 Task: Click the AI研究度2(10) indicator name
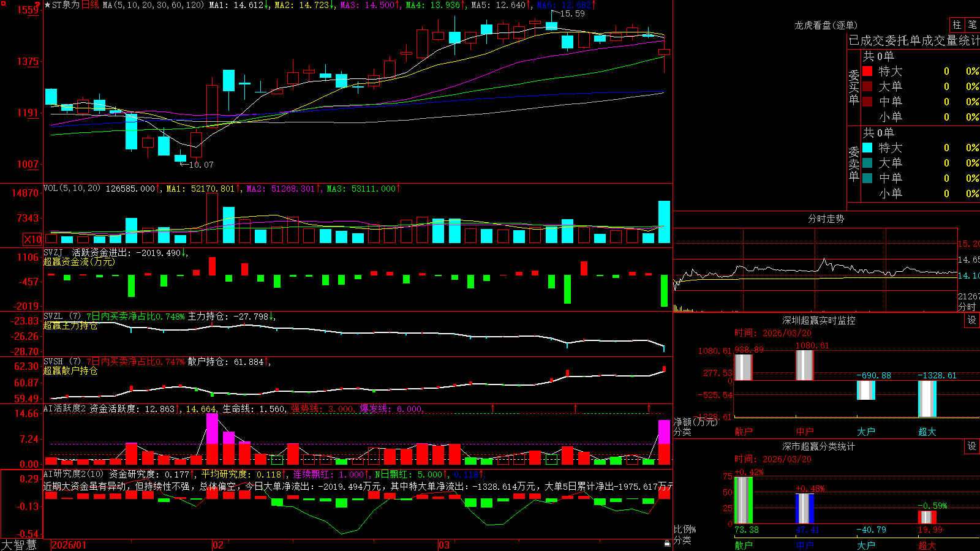pos(73,474)
